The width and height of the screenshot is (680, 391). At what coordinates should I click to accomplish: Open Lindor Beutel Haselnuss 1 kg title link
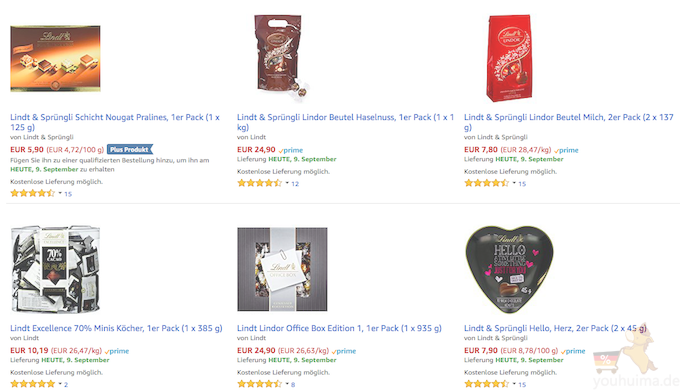tap(345, 122)
